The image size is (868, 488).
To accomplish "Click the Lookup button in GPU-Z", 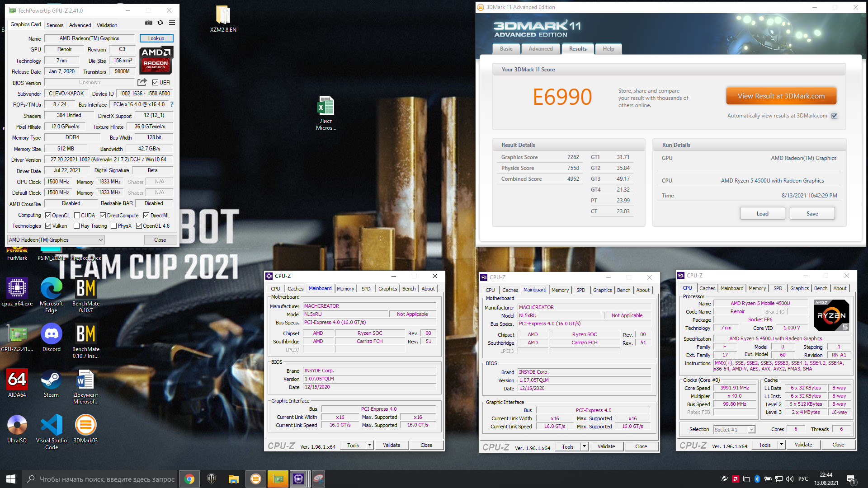I will click(x=156, y=38).
